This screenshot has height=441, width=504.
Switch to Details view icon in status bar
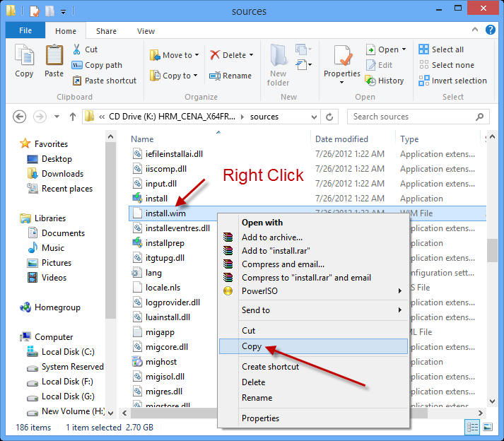point(472,427)
